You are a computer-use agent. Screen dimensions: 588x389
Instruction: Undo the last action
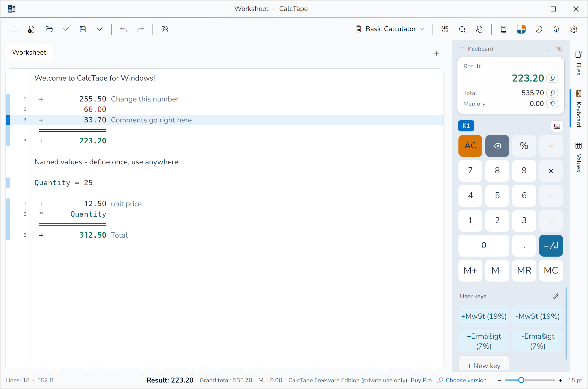coord(123,29)
